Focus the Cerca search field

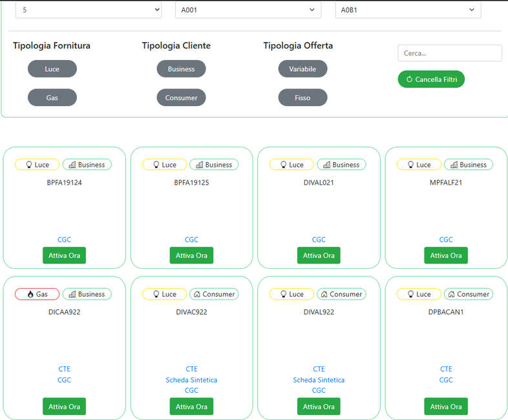tap(450, 53)
